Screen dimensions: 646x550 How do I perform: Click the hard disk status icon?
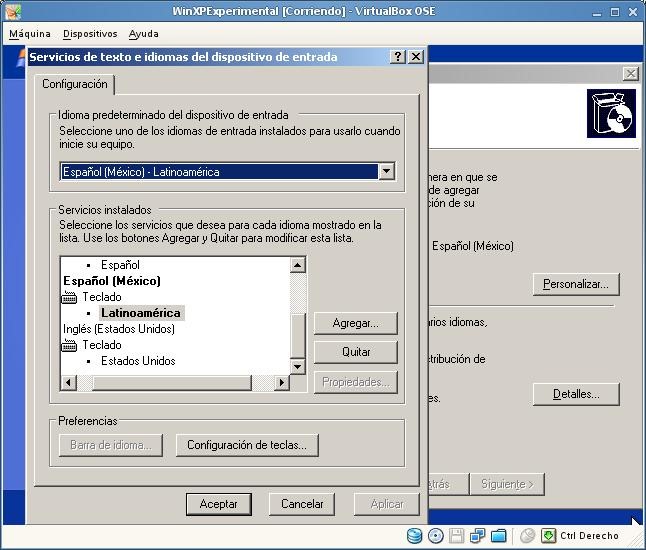point(414,536)
